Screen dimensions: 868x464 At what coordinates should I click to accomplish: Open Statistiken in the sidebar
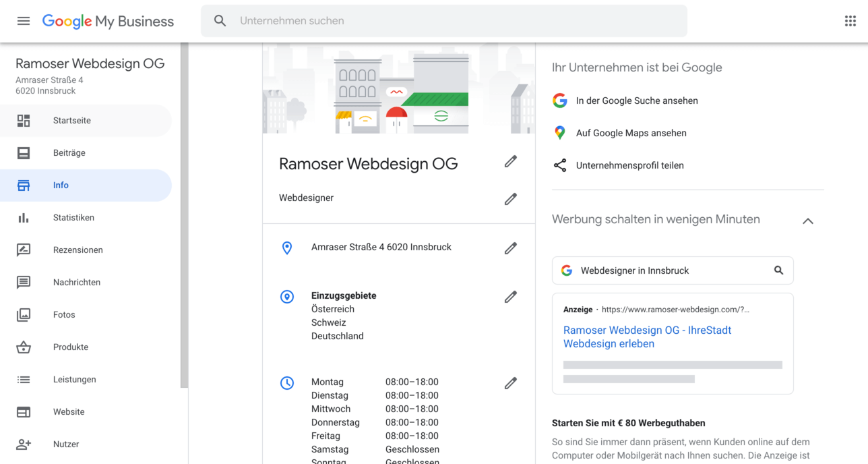point(86,218)
